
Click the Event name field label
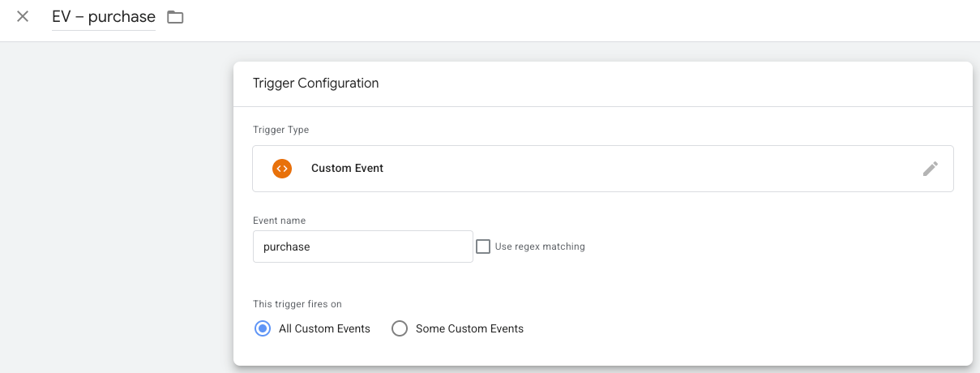click(279, 221)
